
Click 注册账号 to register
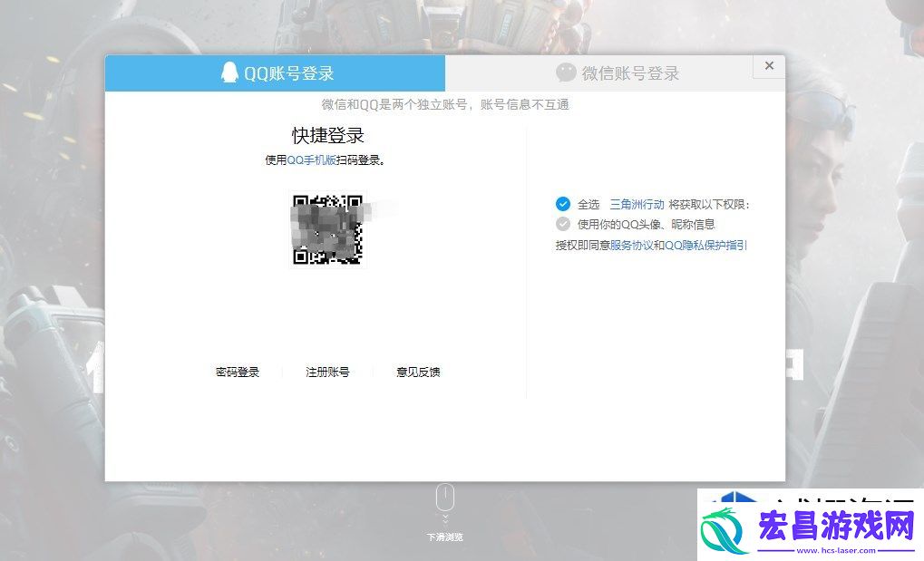(327, 372)
